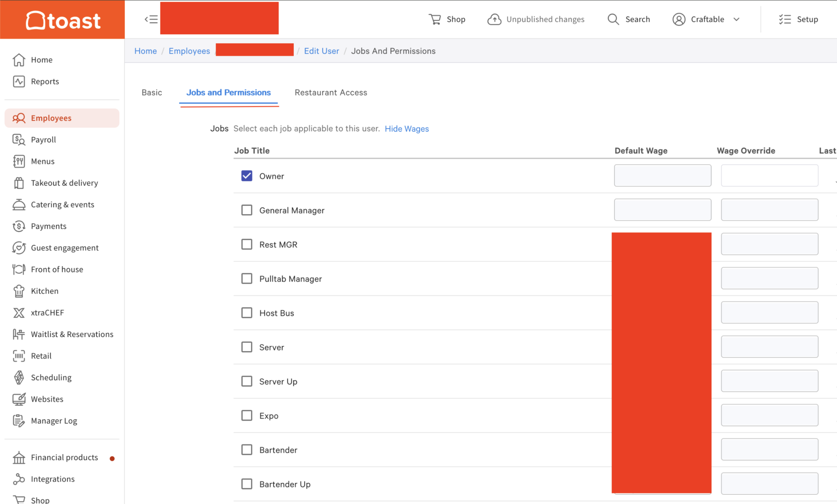Click the Reports chart icon
Viewport: 837px width, 504px height.
pyautogui.click(x=19, y=82)
